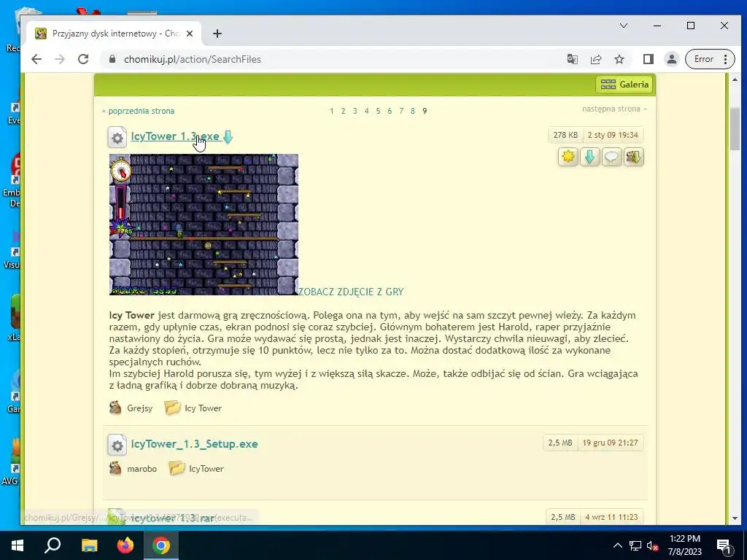Toggle Chrome side panel
This screenshot has height=560, width=747.
point(648,59)
